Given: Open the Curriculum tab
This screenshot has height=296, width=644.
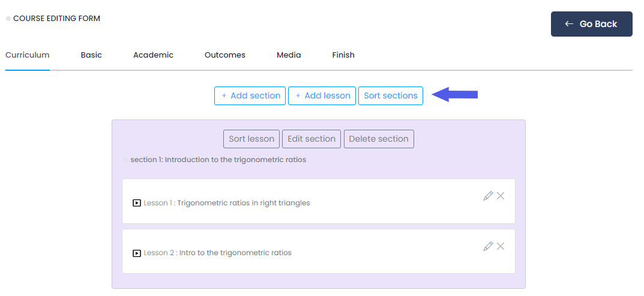Looking at the screenshot, I should click(28, 55).
